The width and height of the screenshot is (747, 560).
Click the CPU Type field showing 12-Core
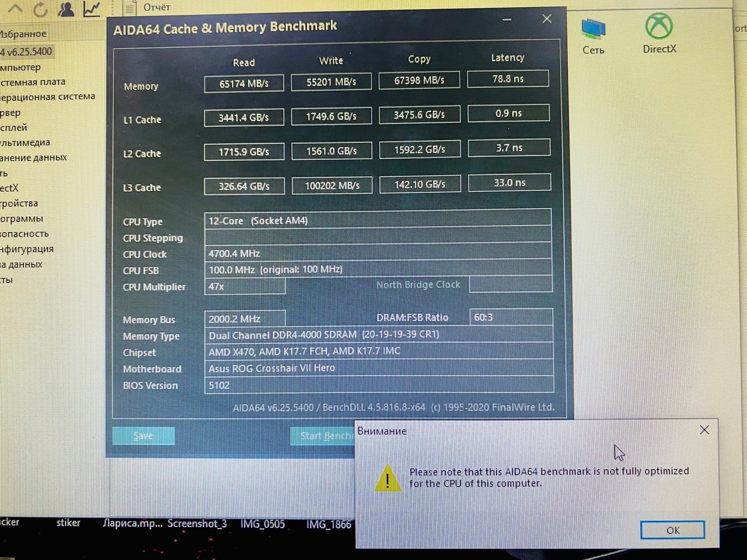378,220
